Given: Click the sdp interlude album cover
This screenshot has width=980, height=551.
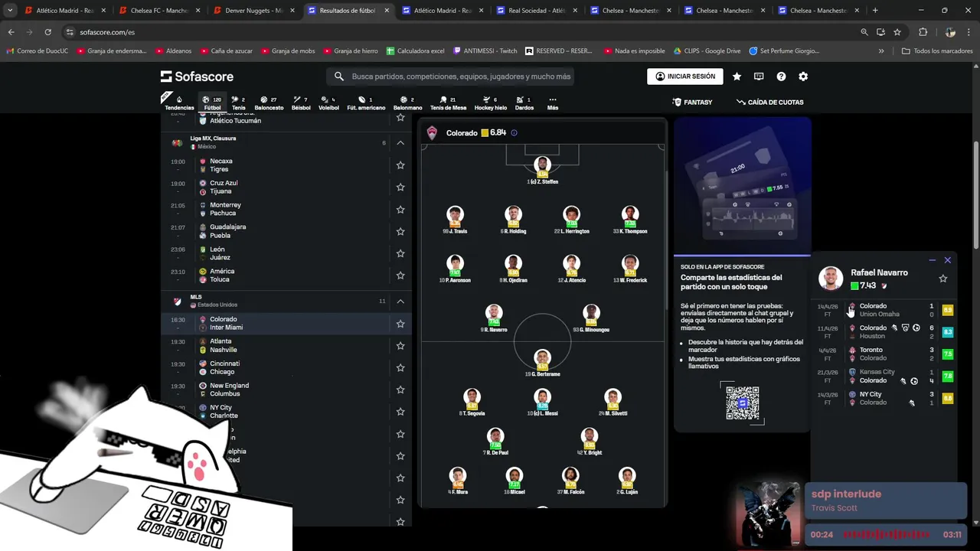Looking at the screenshot, I should point(767,514).
